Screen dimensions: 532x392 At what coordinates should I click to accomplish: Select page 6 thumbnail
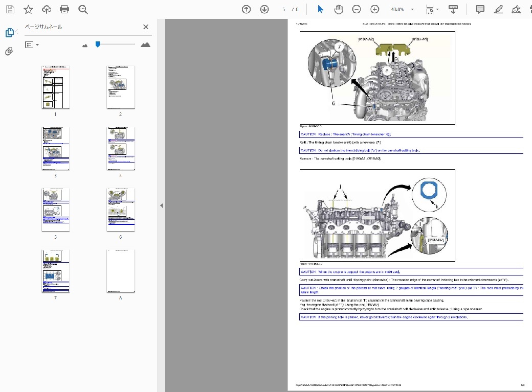click(121, 210)
